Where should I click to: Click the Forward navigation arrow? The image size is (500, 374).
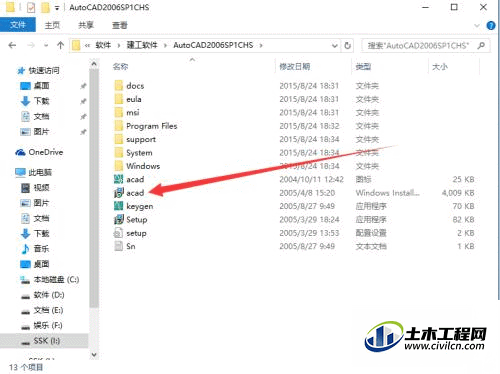tap(31, 45)
